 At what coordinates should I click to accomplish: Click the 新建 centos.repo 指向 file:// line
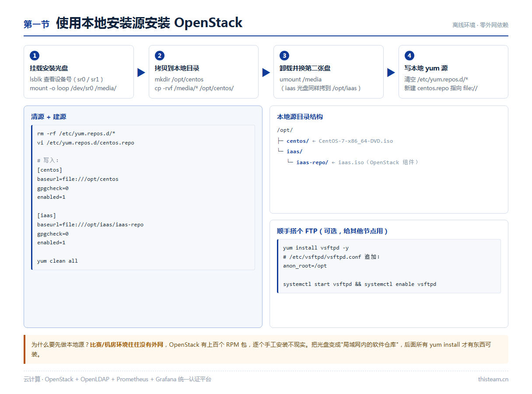point(441,88)
